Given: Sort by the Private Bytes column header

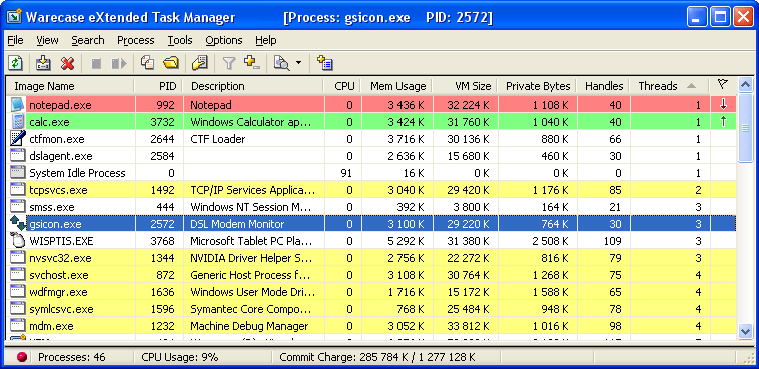Looking at the screenshot, I should (x=537, y=86).
